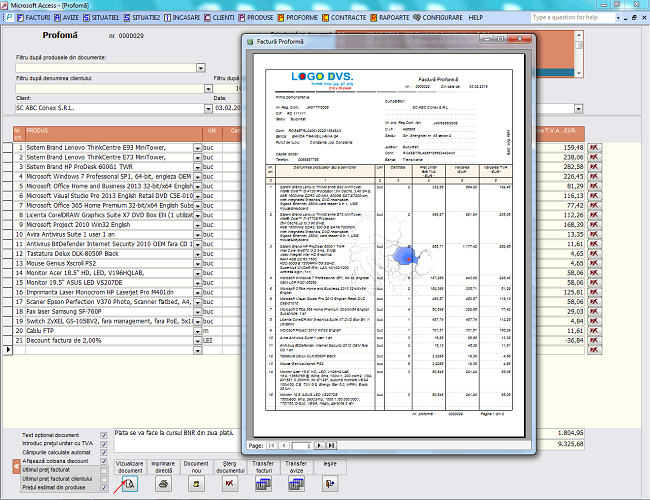650x500 pixels.
Task: Click product cell Mouse Genius Xscroll PS2
Action: [109, 263]
